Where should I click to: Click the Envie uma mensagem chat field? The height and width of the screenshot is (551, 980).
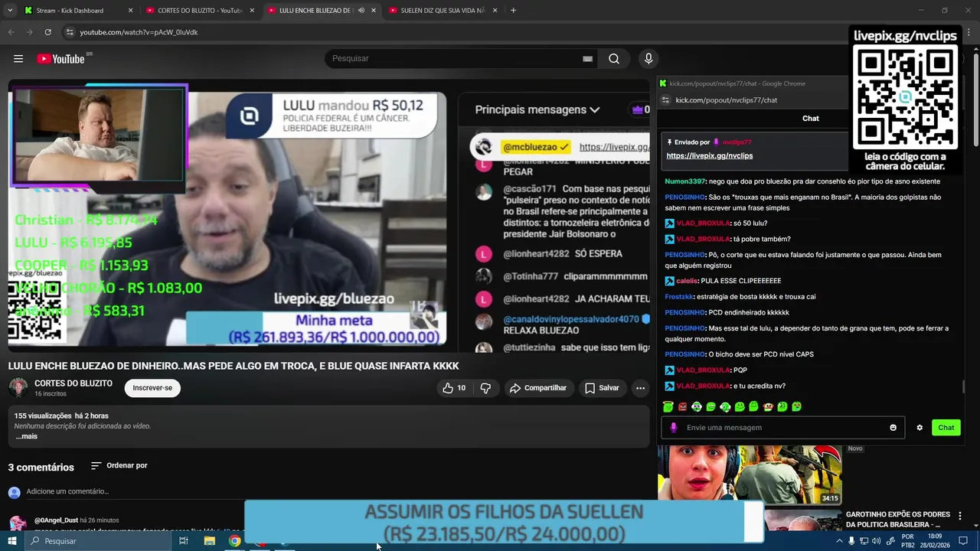pos(784,428)
